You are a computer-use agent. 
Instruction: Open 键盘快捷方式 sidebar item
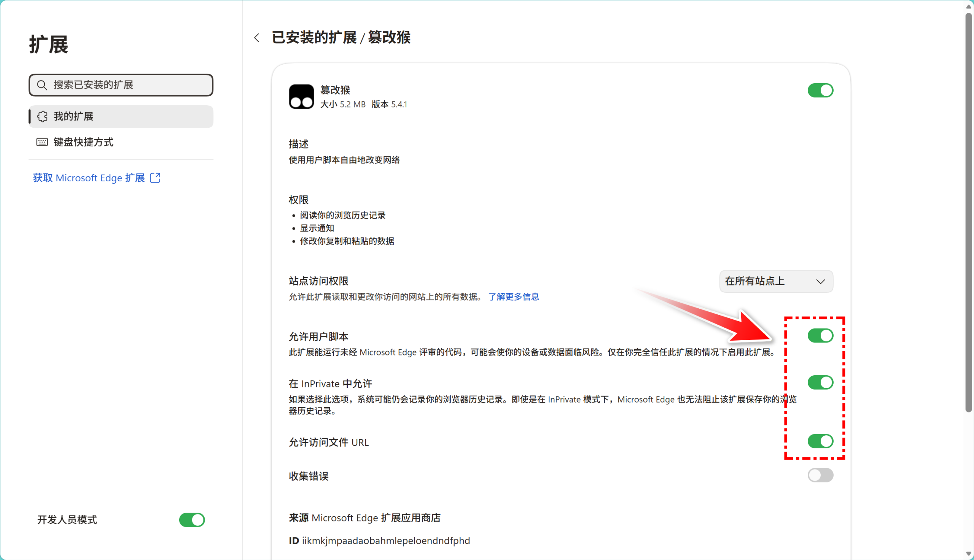tap(83, 142)
